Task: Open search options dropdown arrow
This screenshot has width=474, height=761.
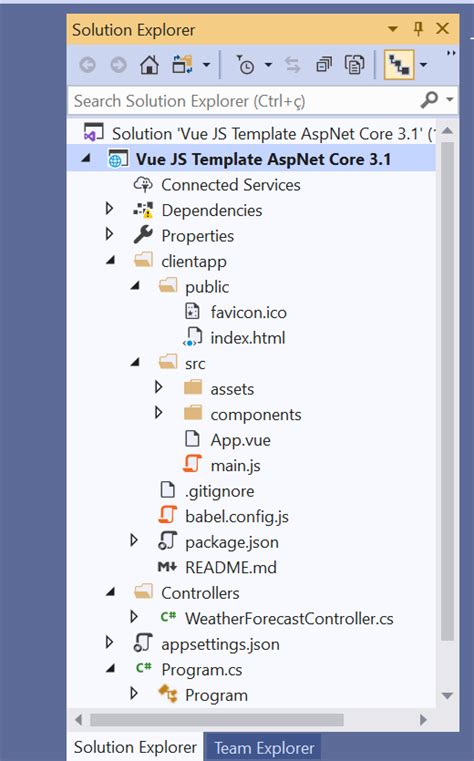Action: 450,100
